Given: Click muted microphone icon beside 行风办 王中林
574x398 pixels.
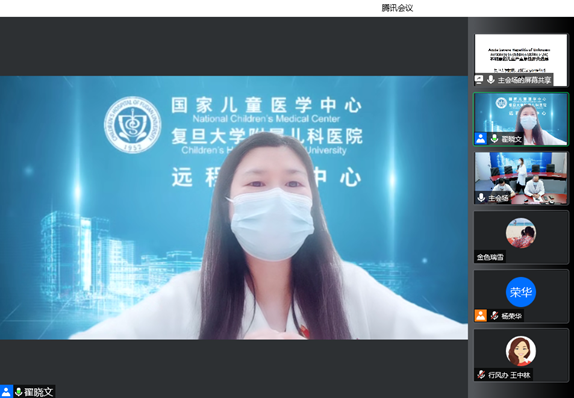Looking at the screenshot, I should [481, 375].
